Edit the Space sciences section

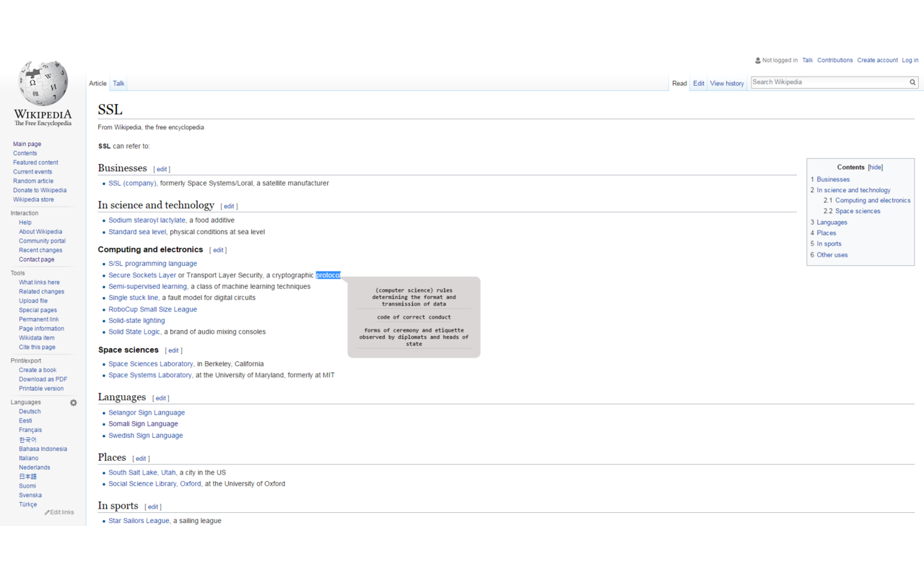pos(173,350)
